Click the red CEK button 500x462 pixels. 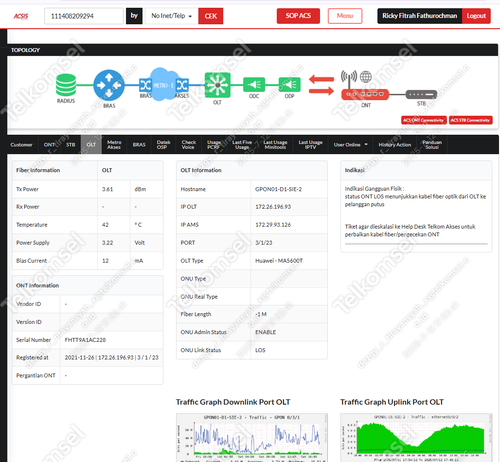point(211,16)
